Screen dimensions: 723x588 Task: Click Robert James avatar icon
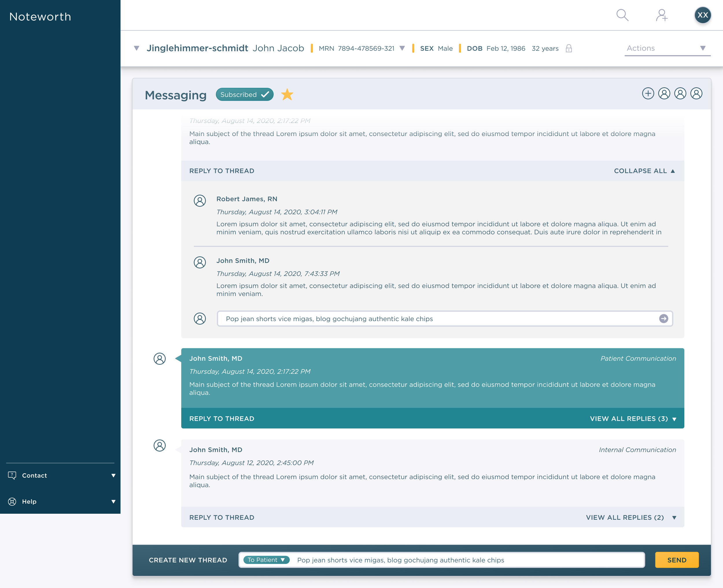200,201
